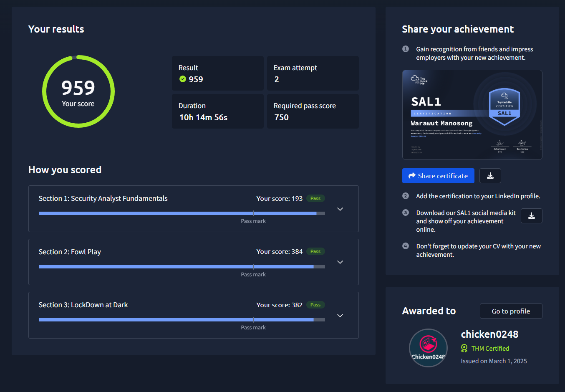Click the Duration value 10h 14m 56s
Viewport: 565px width, 392px height.
(x=204, y=117)
